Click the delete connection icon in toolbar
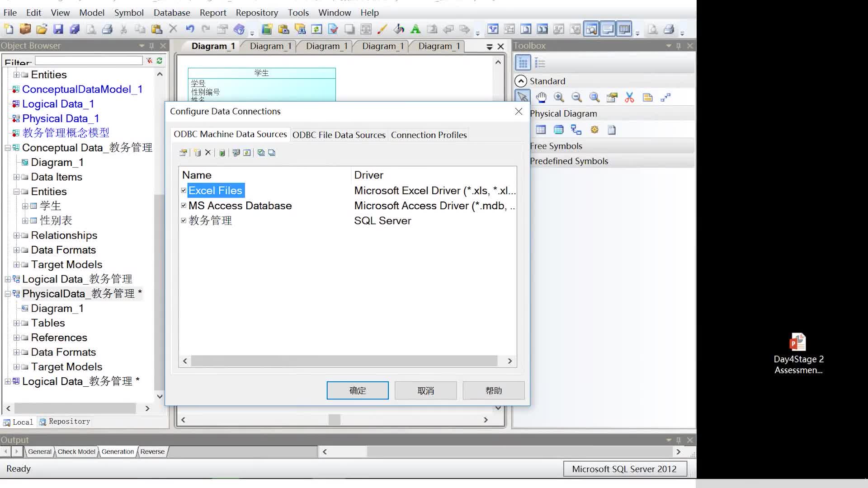 coord(208,153)
